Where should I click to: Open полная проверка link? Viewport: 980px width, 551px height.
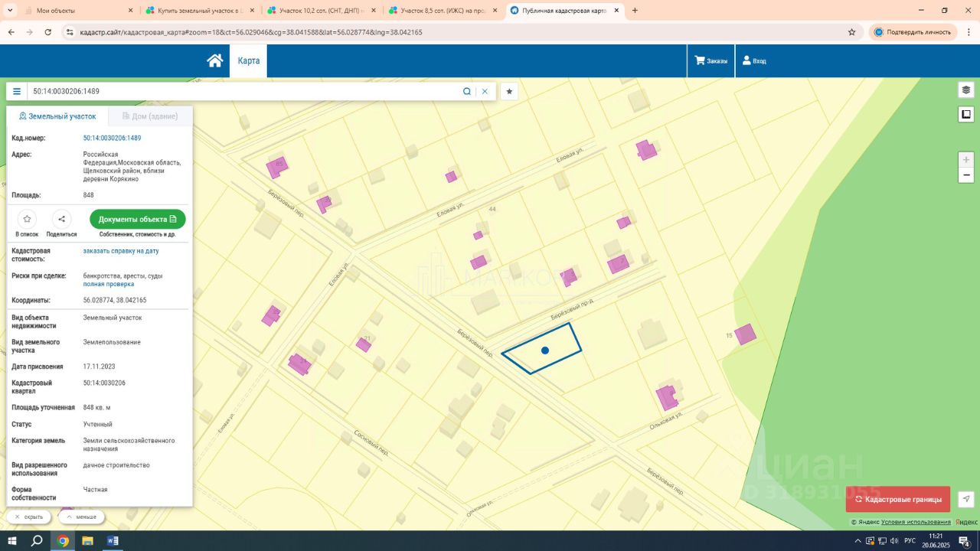[109, 284]
